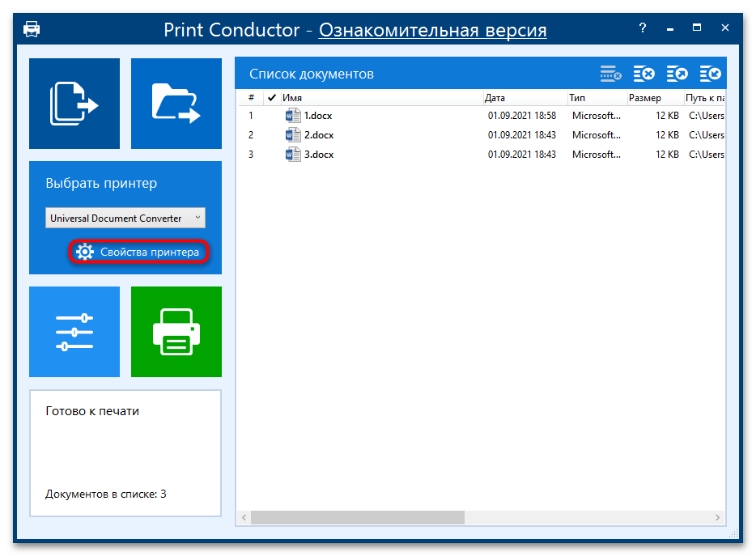The image size is (756, 556).
Task: Click the scrollbar right arrow
Action: point(717,517)
